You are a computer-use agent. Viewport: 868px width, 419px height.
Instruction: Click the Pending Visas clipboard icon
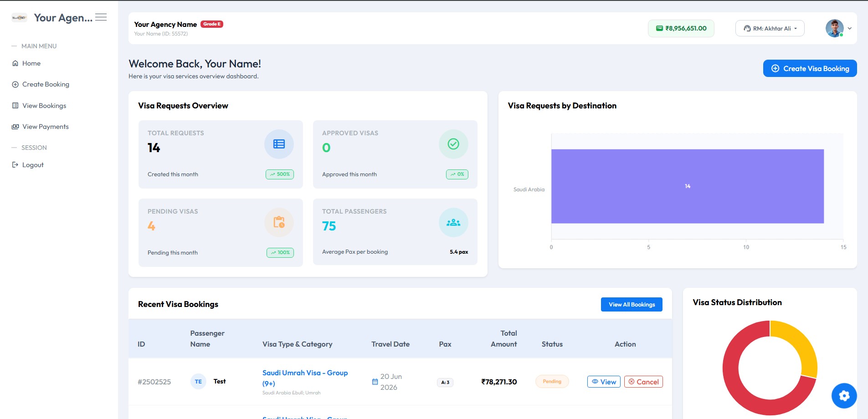(x=279, y=223)
